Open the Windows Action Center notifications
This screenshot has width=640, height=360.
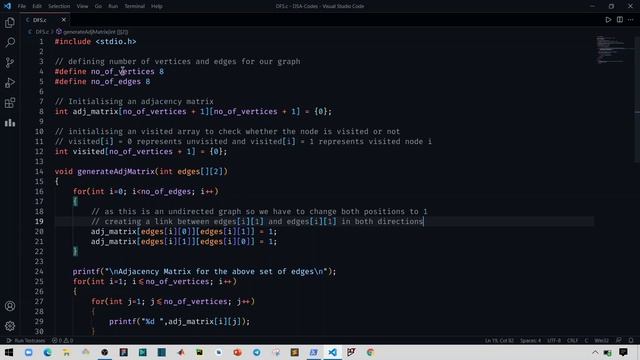point(623,352)
